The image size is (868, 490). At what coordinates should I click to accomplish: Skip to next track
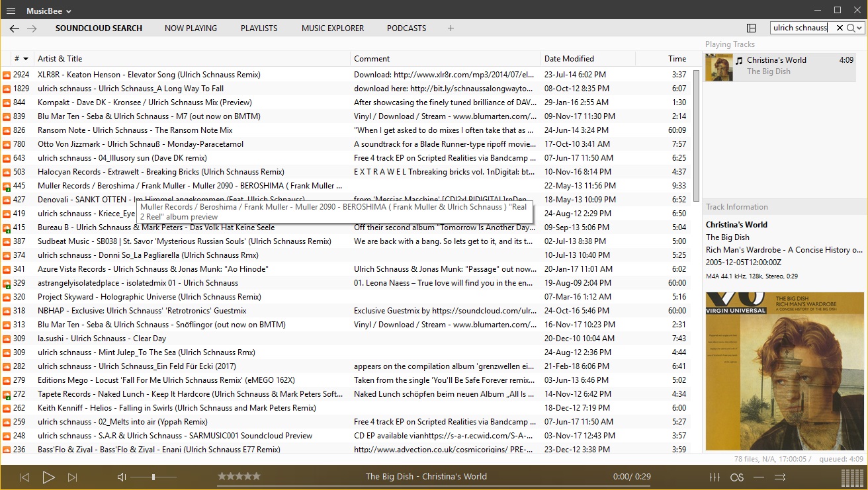[73, 477]
